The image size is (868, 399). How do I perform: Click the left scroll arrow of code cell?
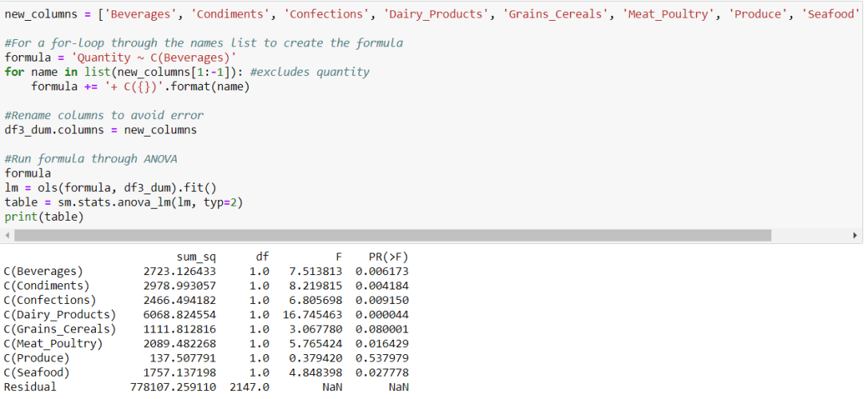(8, 235)
